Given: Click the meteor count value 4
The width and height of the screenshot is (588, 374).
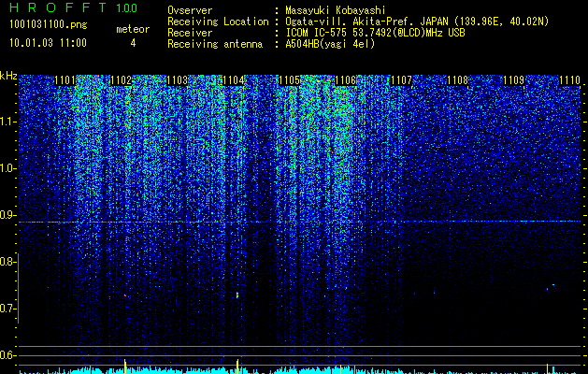Looking at the screenshot, I should 133,43.
